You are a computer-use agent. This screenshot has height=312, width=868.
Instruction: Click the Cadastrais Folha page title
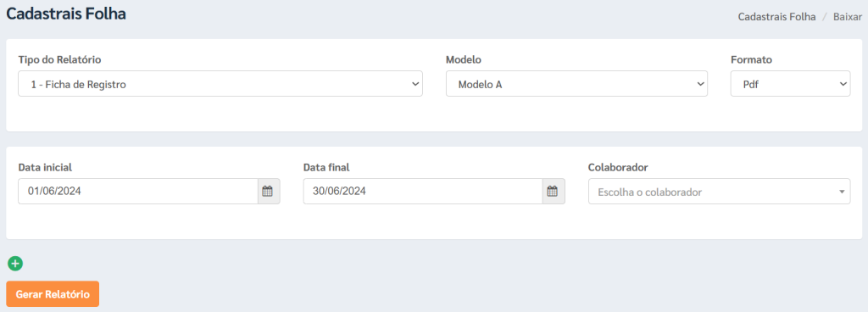[66, 14]
